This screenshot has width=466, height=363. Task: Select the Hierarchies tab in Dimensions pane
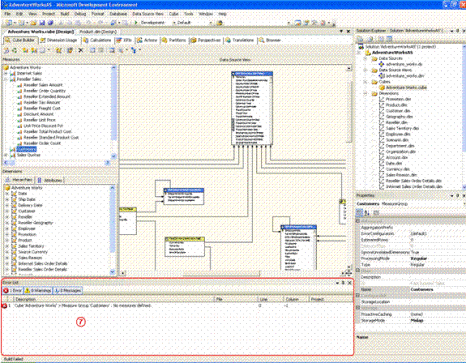click(x=19, y=180)
